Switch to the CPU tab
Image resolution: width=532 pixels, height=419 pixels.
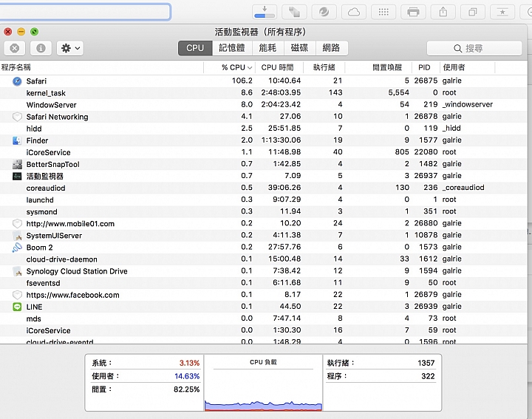[x=195, y=48]
